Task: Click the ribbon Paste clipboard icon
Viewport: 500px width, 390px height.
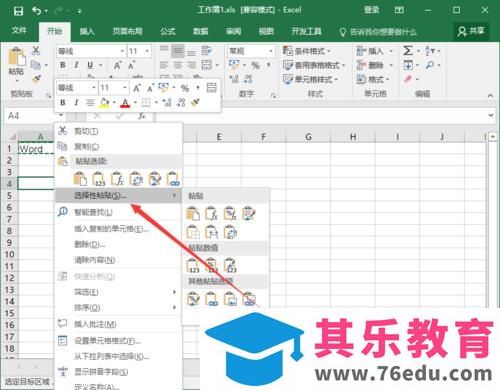Action: pos(16,56)
